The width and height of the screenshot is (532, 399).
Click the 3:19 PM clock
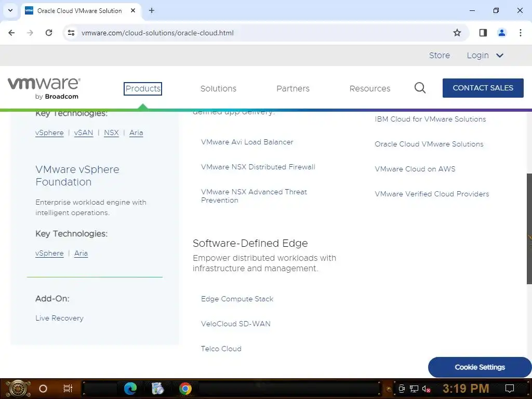(465, 389)
